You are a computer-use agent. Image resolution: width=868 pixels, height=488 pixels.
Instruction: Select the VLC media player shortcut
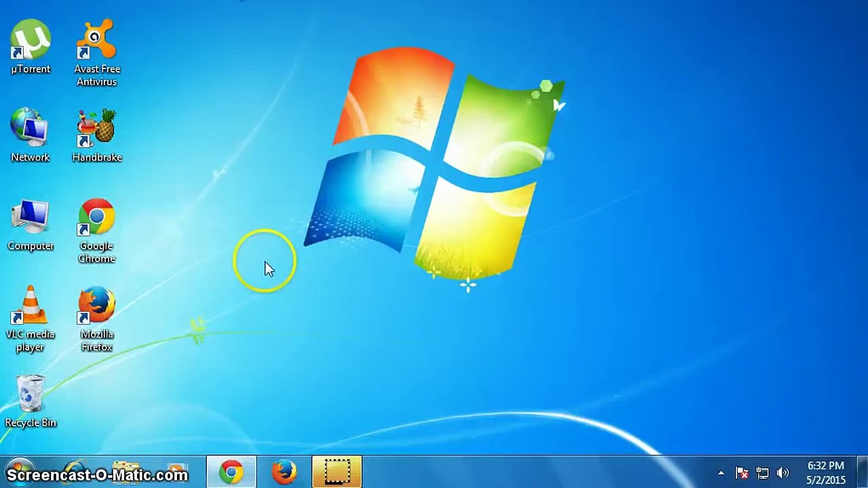pos(30,319)
